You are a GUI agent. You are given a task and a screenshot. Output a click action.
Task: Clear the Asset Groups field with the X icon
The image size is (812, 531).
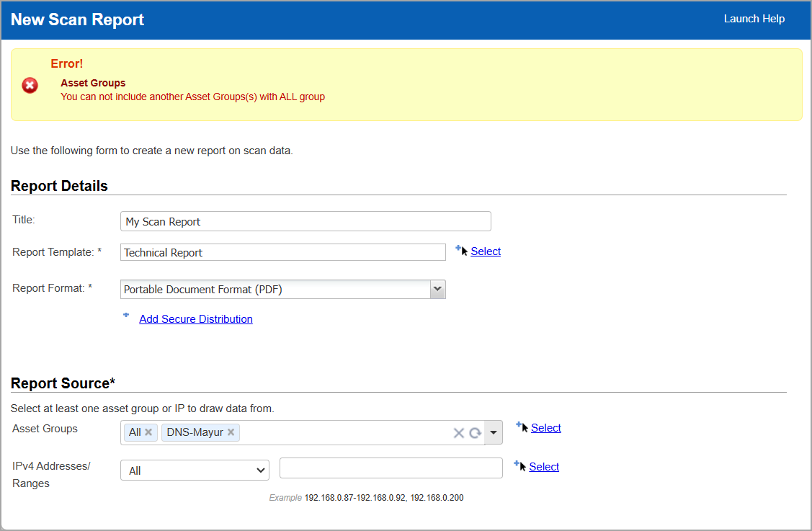click(x=459, y=432)
